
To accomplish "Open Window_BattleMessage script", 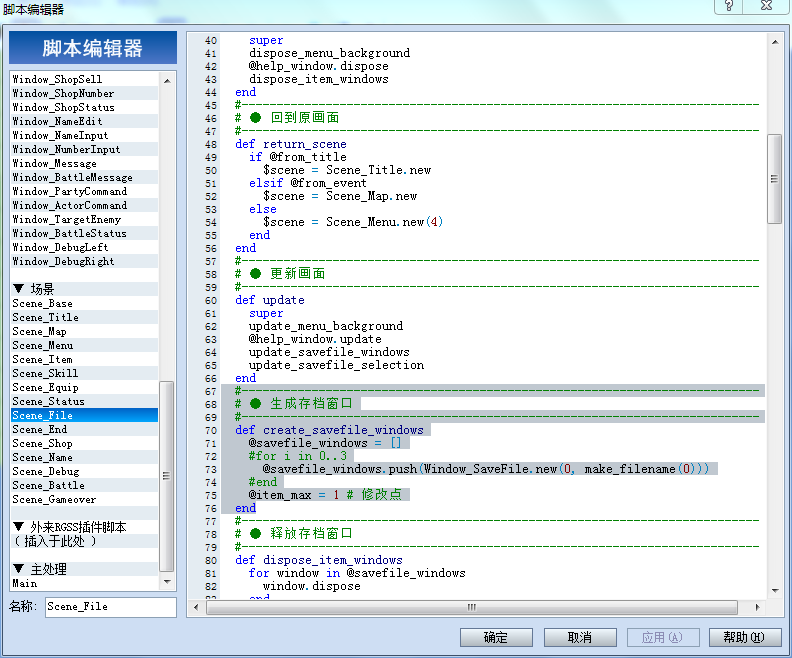I will (84, 178).
